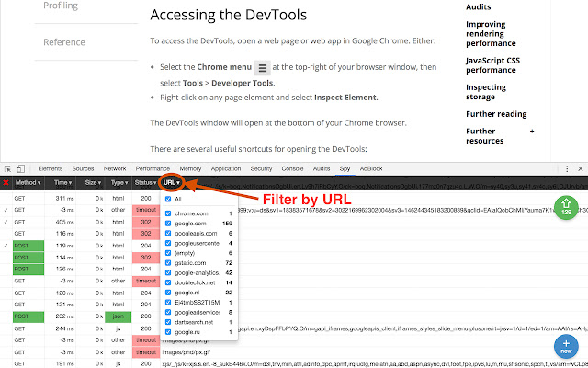The image size is (588, 368).
Task: Open the Profiling sidebar section
Action: click(61, 6)
